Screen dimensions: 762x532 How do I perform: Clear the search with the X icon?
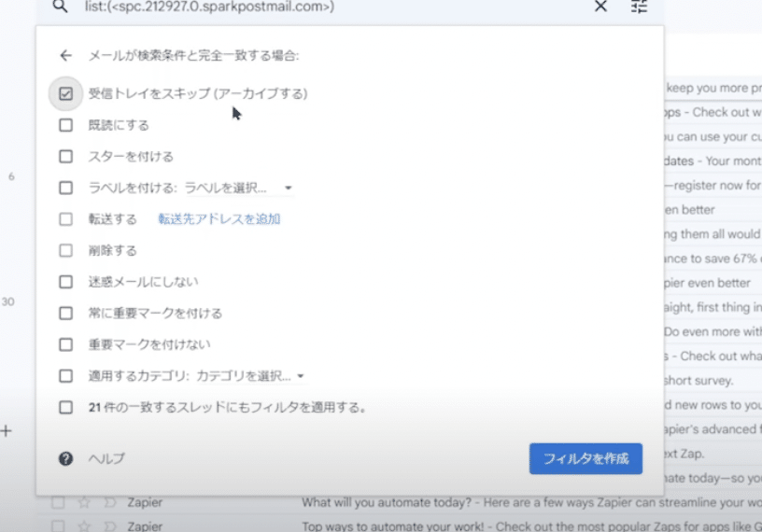click(600, 7)
